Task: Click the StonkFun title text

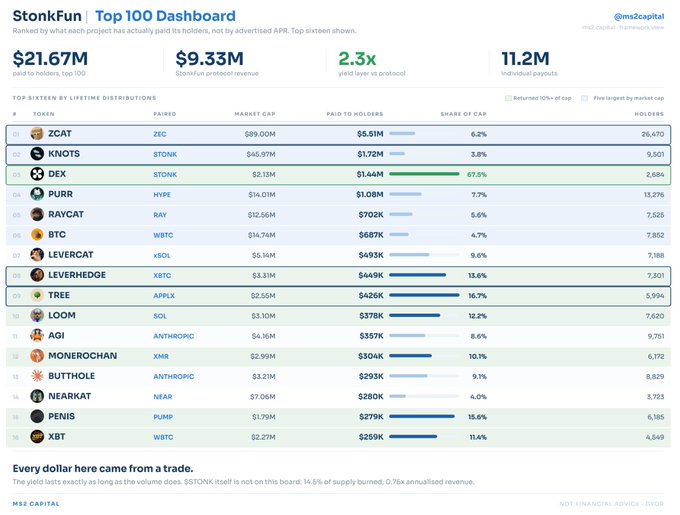Action: pos(47,16)
